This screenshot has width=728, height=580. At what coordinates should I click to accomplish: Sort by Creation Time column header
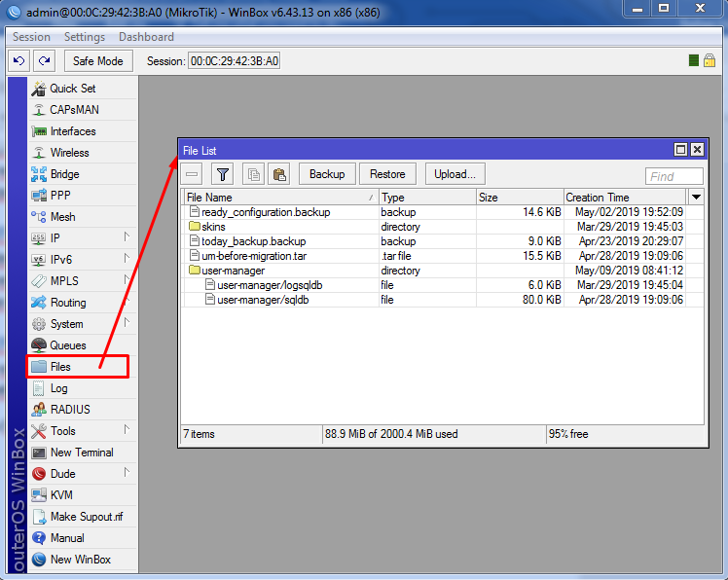point(625,198)
